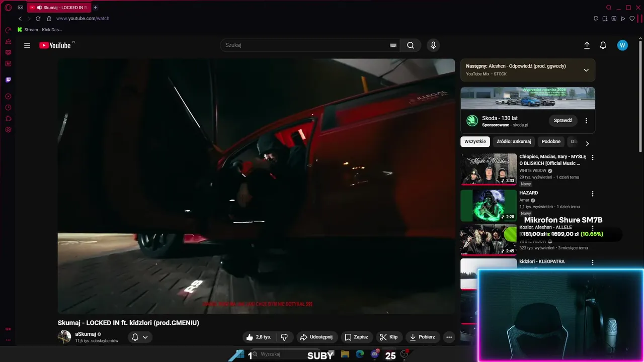Open Discord from taskbar
The image size is (644, 362).
coord(375,354)
